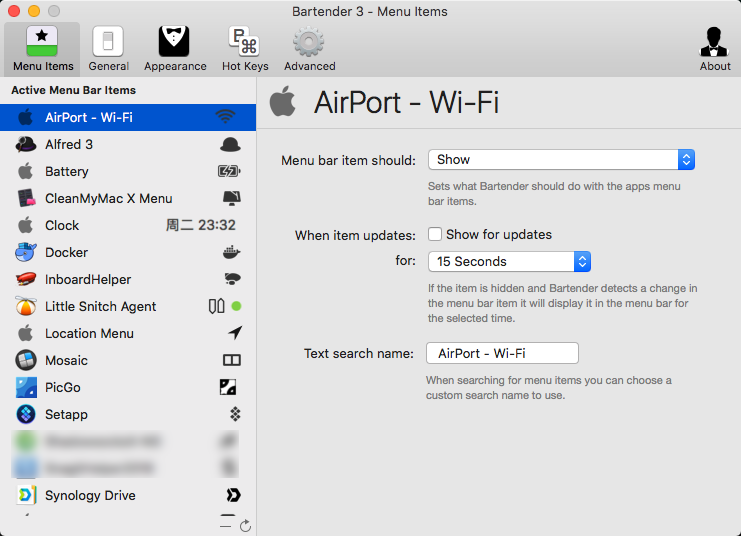The width and height of the screenshot is (741, 536).
Task: Select the Battery menu item
Action: (128, 171)
